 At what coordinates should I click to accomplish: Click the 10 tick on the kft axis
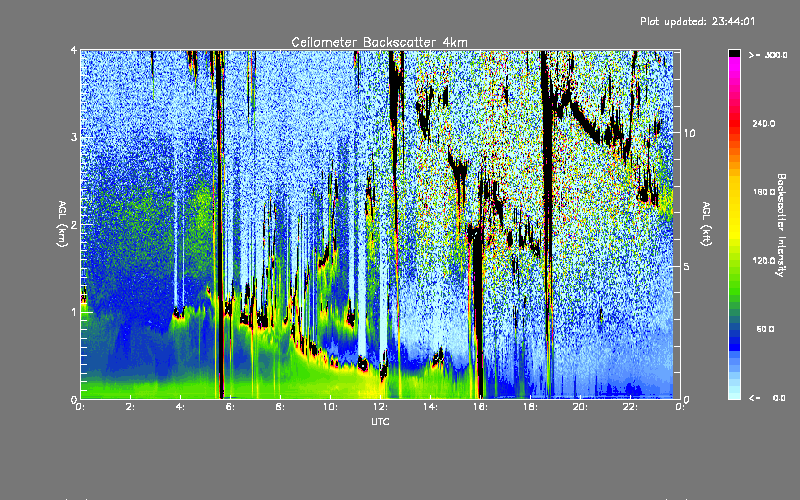(x=689, y=133)
